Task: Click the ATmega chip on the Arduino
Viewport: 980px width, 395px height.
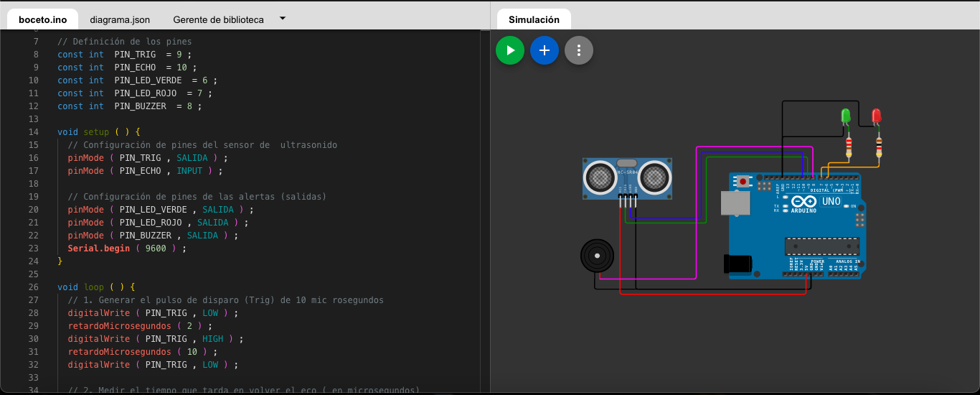Action: [x=821, y=246]
